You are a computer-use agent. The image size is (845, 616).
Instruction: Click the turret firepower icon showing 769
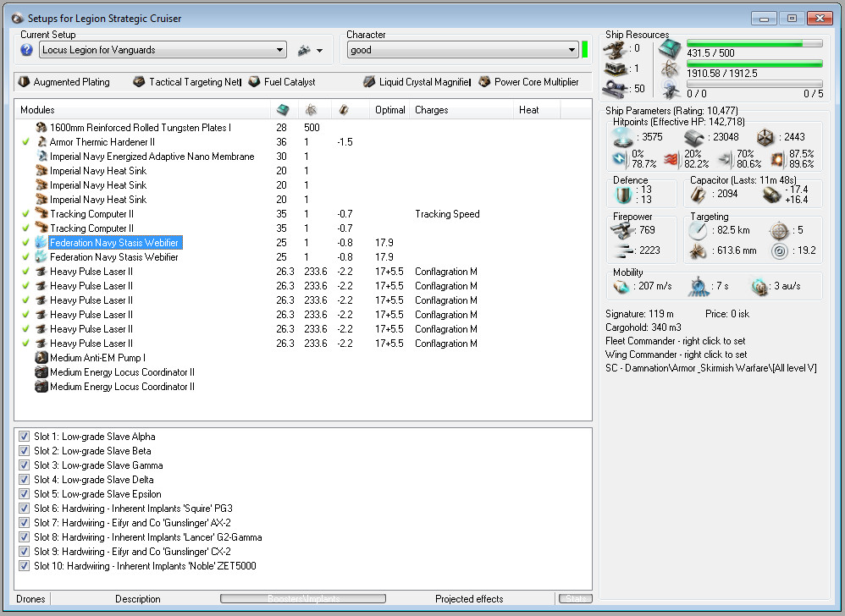pyautogui.click(x=622, y=230)
